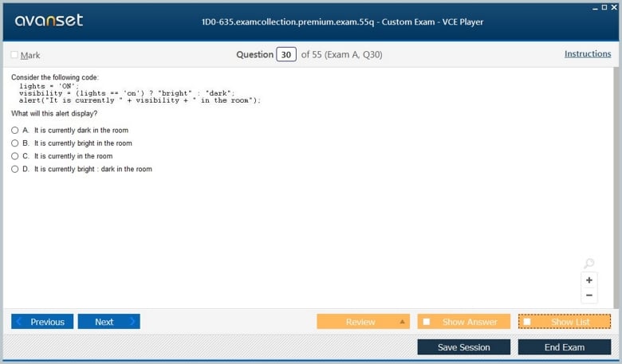
Task: Close the VCE Player window
Action: tap(614, 7)
